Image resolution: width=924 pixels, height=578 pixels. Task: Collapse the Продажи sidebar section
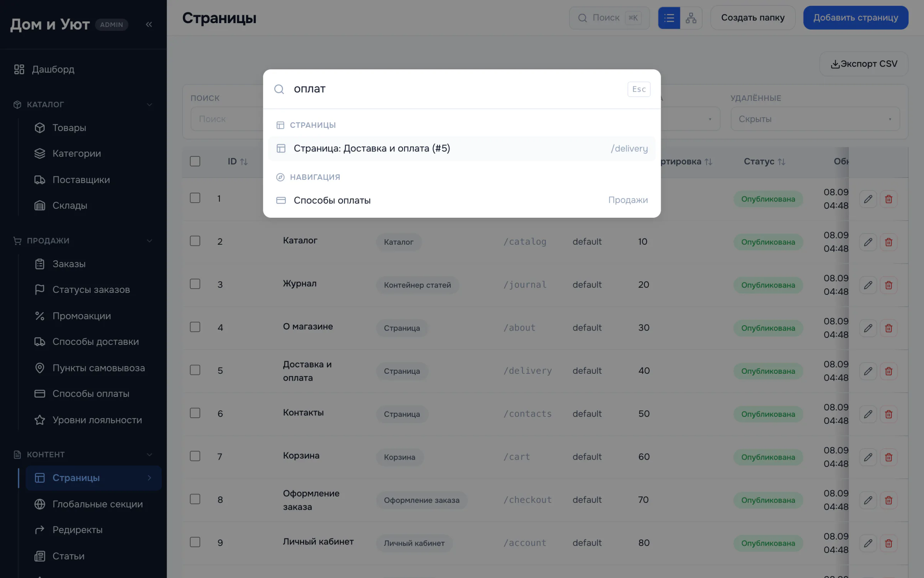tap(149, 241)
